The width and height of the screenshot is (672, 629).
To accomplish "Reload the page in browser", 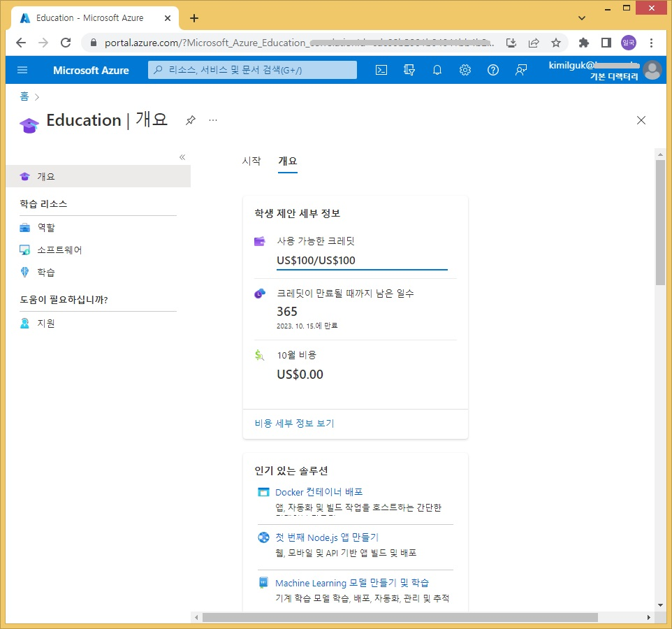I will (x=66, y=43).
